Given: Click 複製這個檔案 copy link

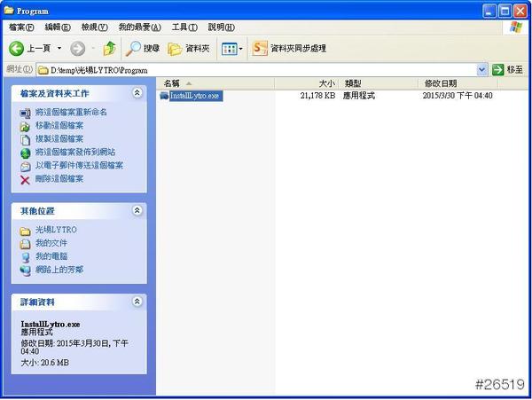Looking at the screenshot, I should coord(59,138).
